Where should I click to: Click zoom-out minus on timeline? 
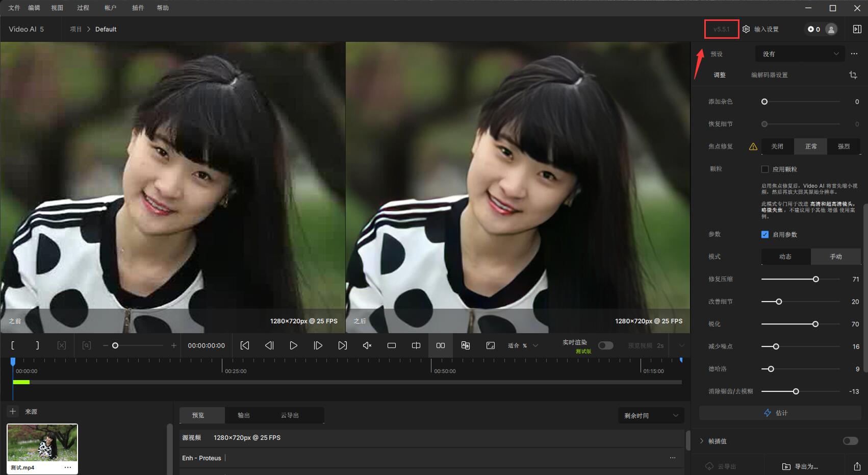[106, 345]
